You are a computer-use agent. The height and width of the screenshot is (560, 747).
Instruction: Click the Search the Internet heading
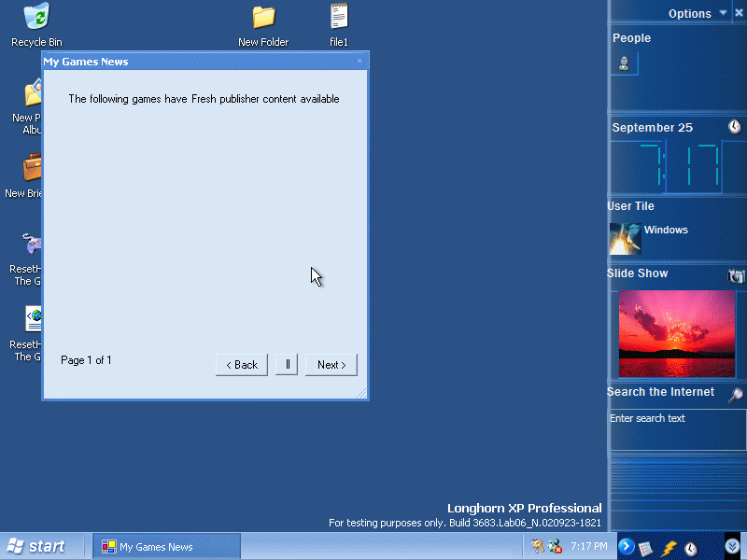[x=661, y=392]
